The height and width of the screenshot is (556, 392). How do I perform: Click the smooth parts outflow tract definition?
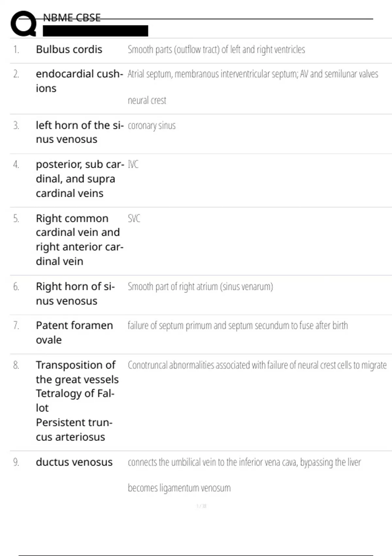tap(216, 49)
